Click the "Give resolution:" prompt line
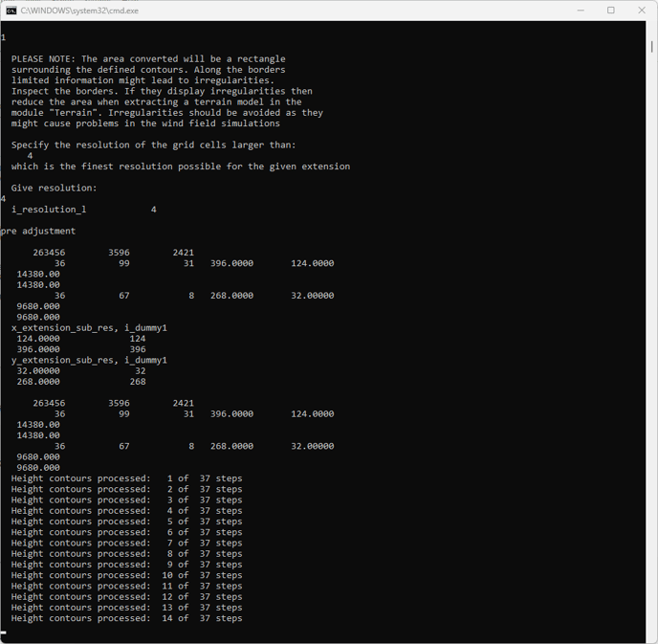The width and height of the screenshot is (658, 644). click(54, 189)
